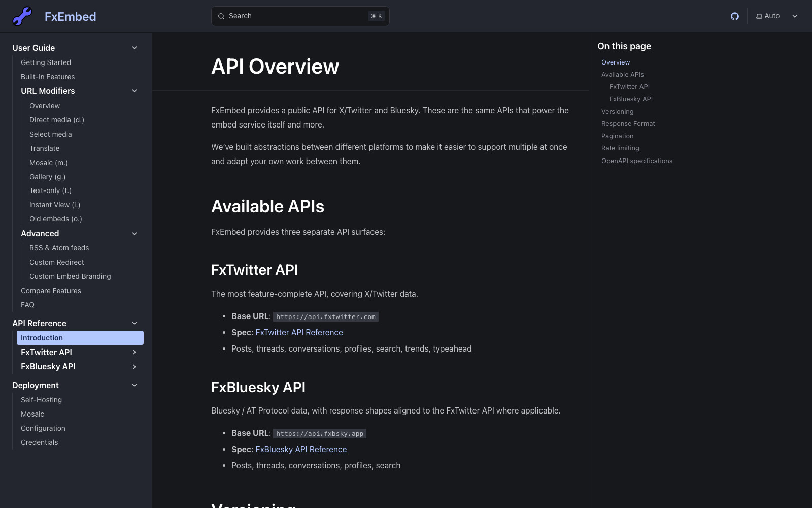Open Gallery (g.) page

coord(48,177)
